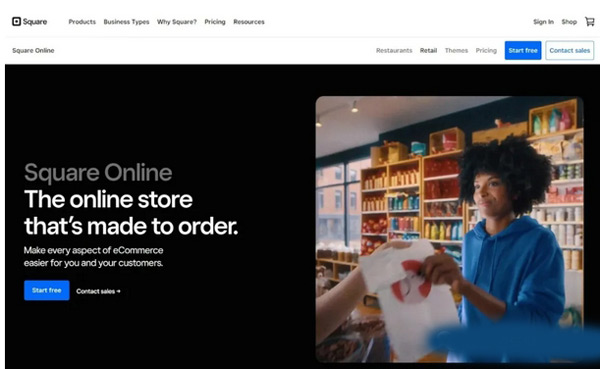Visit the Shop link
Screen dimensions: 600x369
[569, 22]
